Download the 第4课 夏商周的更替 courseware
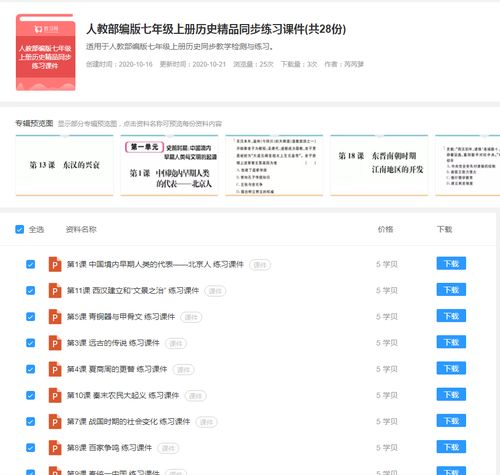The width and height of the screenshot is (500, 475). (x=451, y=368)
